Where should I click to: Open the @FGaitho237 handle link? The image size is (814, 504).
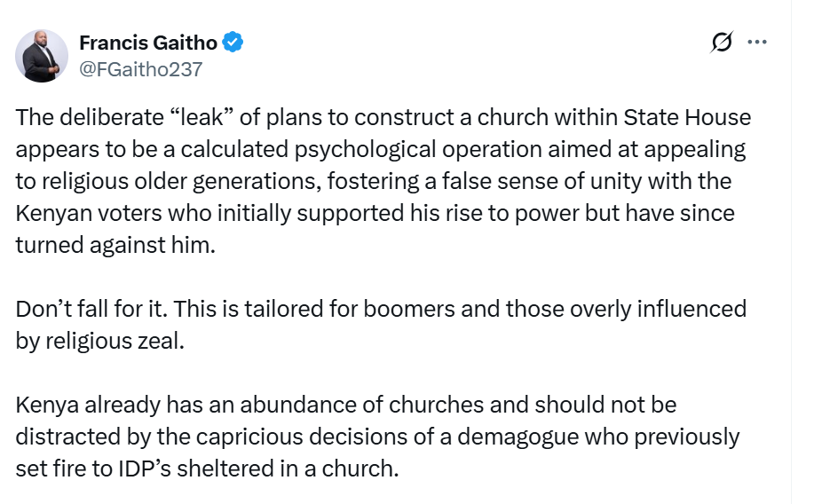[x=140, y=69]
